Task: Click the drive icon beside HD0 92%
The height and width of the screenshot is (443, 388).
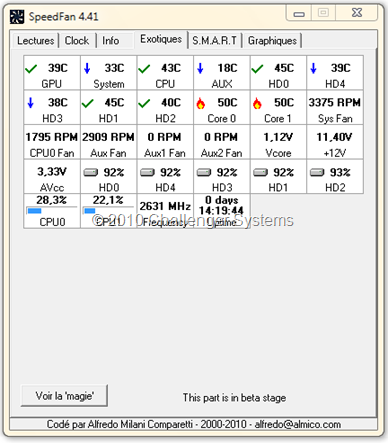Action: tap(90, 172)
